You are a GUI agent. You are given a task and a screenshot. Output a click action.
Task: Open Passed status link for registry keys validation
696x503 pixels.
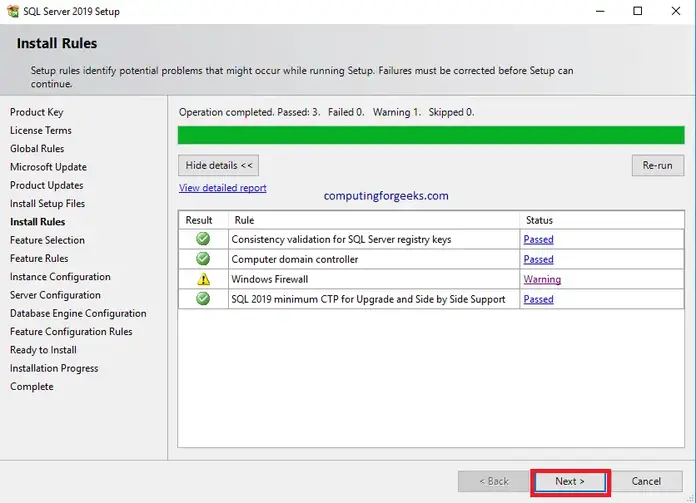coord(538,240)
